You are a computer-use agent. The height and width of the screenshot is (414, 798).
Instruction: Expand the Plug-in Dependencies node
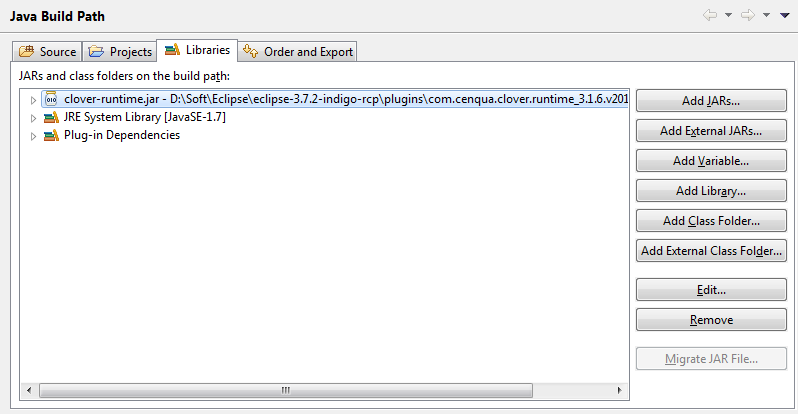point(34,136)
